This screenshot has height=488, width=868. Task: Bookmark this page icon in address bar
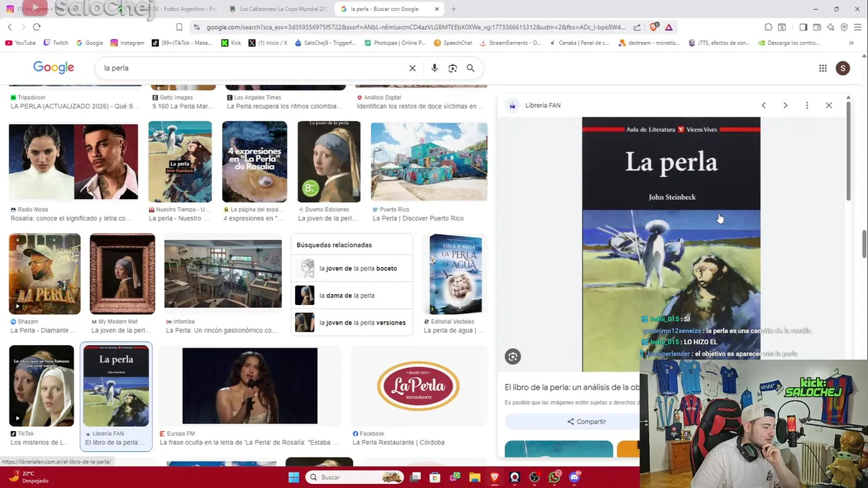[179, 27]
